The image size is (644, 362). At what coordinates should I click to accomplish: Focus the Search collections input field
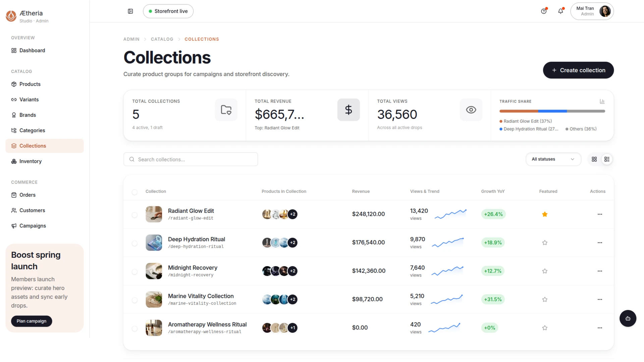(x=191, y=159)
